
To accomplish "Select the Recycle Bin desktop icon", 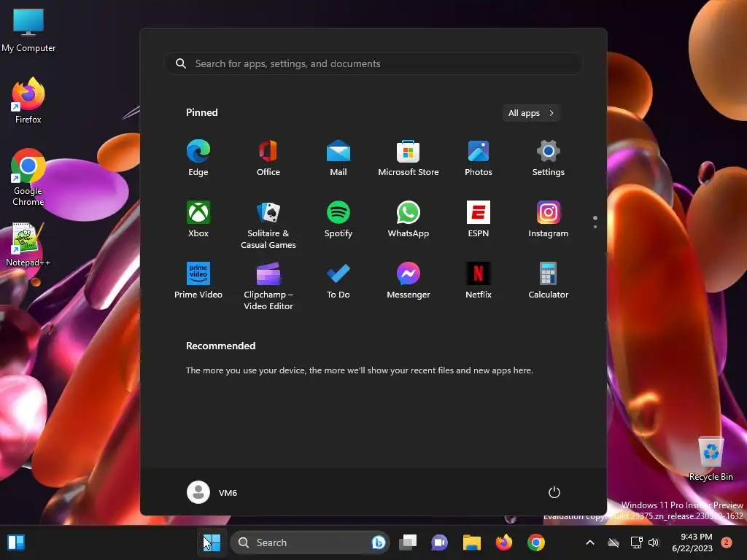I will pos(711,459).
